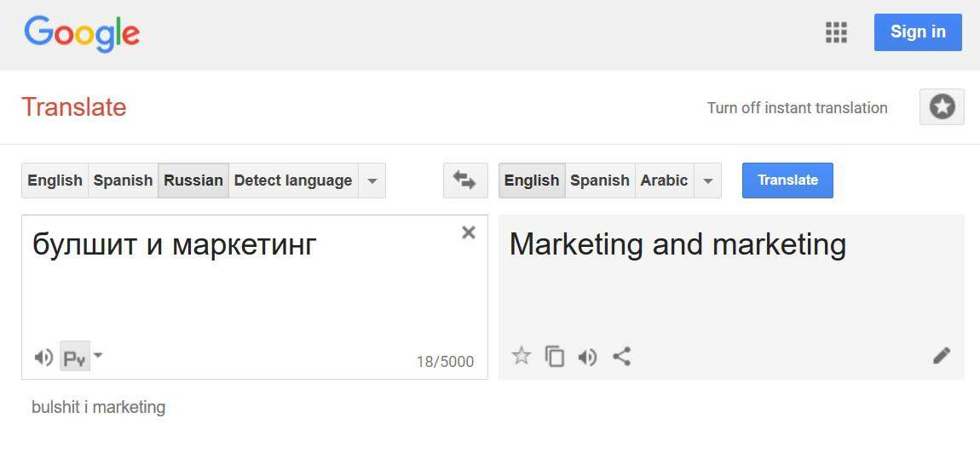Click the 18/5000 character counter
Screen dimensions: 980x464
(445, 362)
